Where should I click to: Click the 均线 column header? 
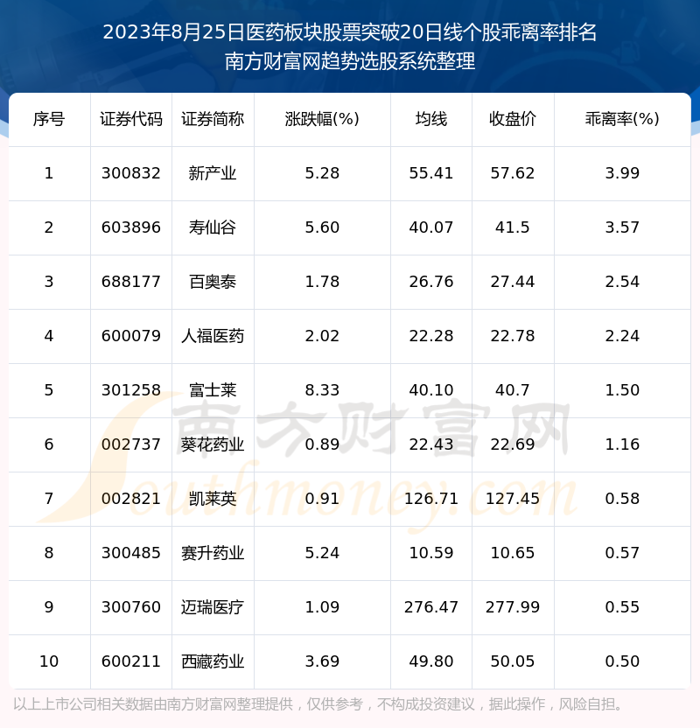(431, 119)
